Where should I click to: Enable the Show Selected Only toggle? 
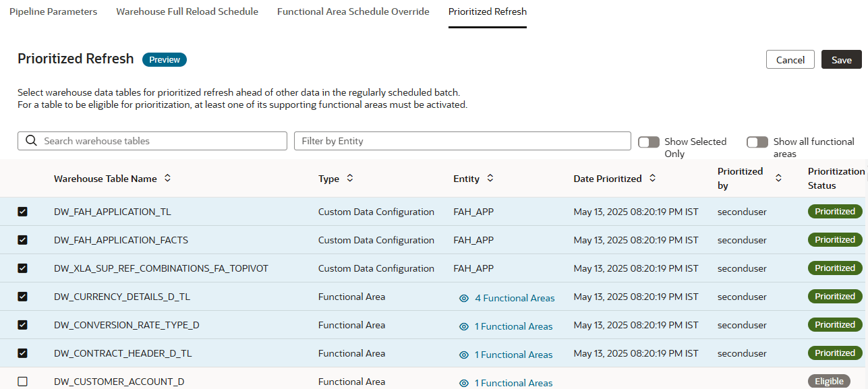pos(649,142)
